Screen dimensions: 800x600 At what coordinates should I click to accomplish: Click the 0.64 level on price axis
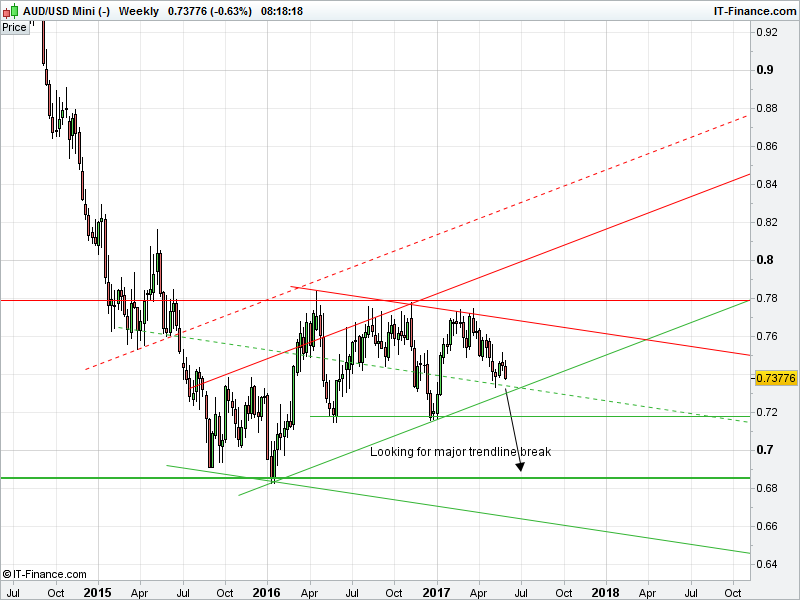click(767, 564)
